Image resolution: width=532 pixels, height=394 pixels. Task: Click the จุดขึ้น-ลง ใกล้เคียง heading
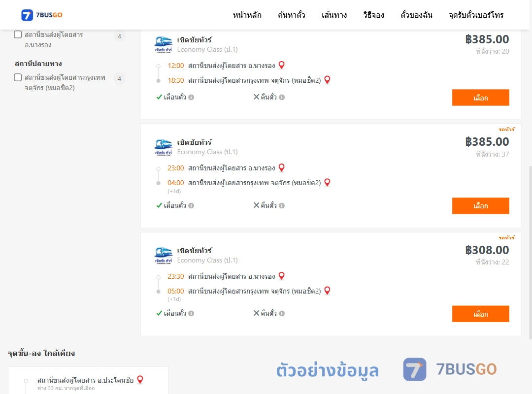coord(41,353)
